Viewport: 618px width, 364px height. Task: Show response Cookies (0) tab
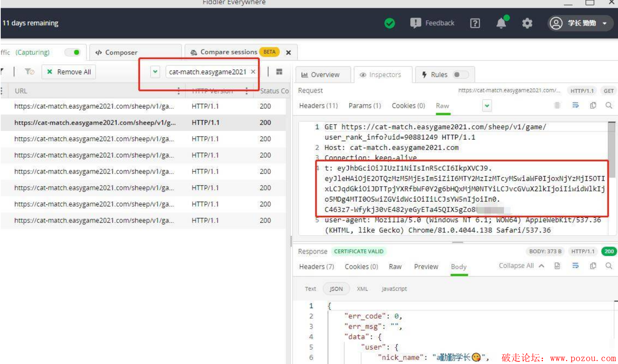[361, 267]
